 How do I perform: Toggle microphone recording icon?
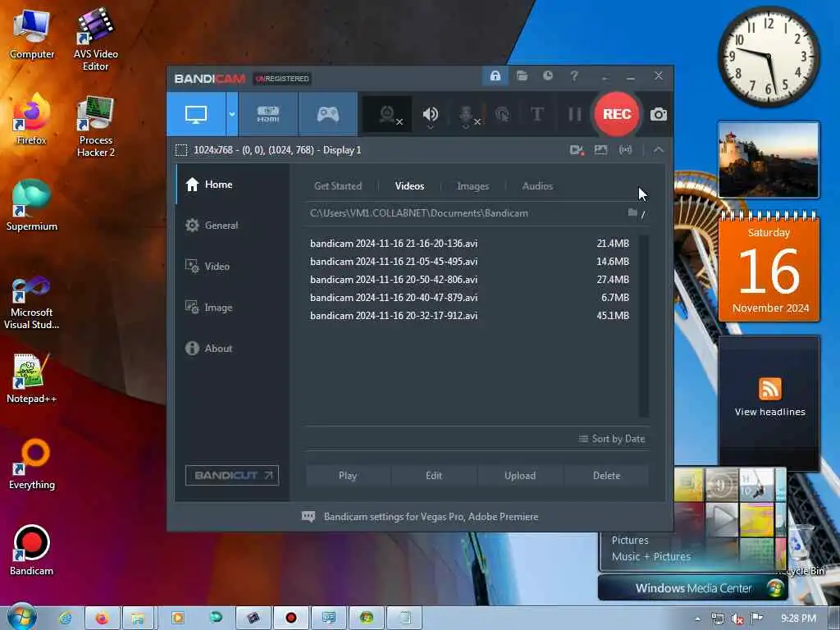point(467,115)
